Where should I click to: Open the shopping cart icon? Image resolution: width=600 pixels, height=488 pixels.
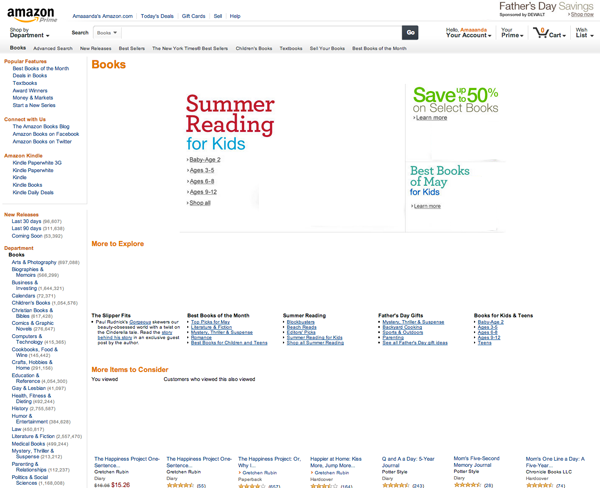(x=541, y=33)
